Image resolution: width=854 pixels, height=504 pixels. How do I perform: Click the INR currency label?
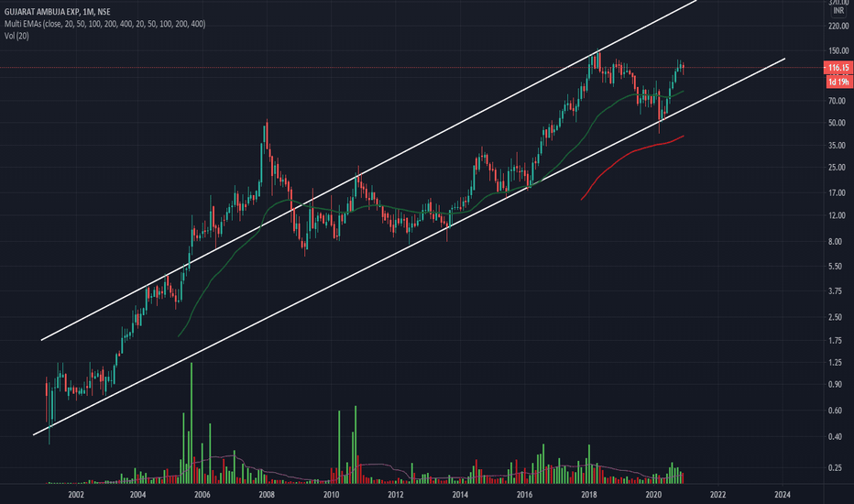(x=838, y=11)
